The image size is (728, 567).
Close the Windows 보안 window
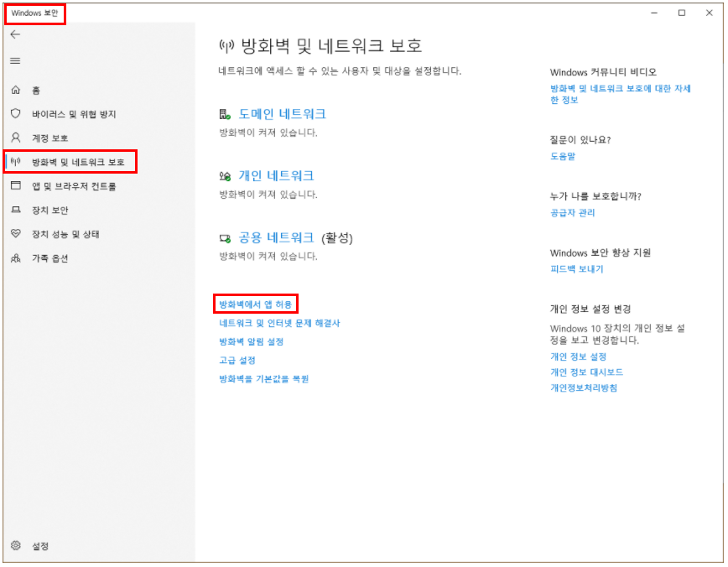pyautogui.click(x=709, y=13)
